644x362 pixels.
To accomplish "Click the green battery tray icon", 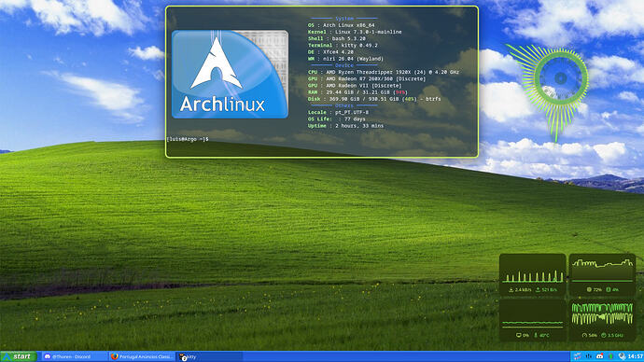I will pos(610,356).
